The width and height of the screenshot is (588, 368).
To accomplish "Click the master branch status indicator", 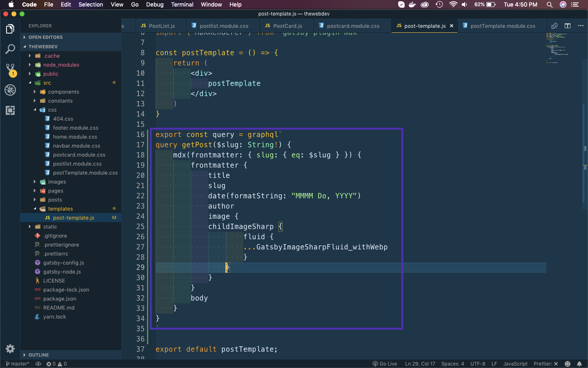I will coord(18,364).
